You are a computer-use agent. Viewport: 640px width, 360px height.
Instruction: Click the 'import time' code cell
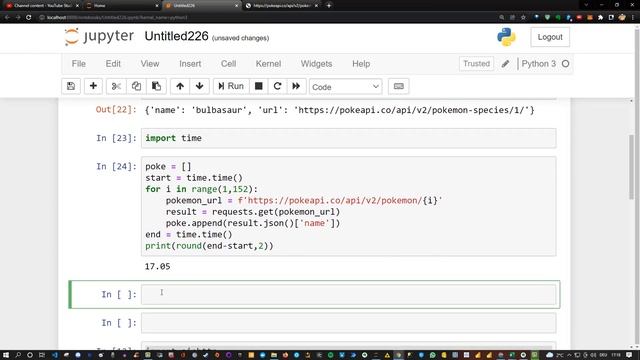point(349,138)
